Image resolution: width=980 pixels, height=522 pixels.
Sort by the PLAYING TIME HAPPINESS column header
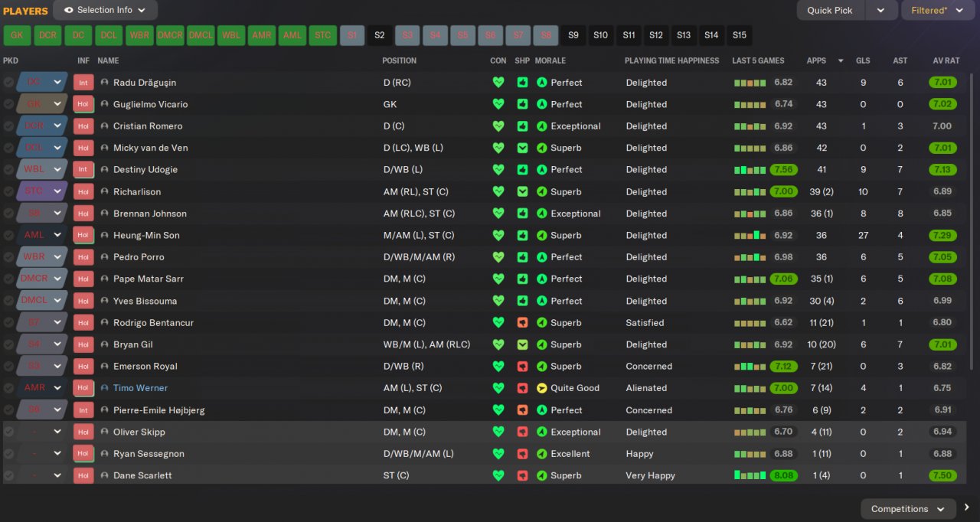point(671,60)
